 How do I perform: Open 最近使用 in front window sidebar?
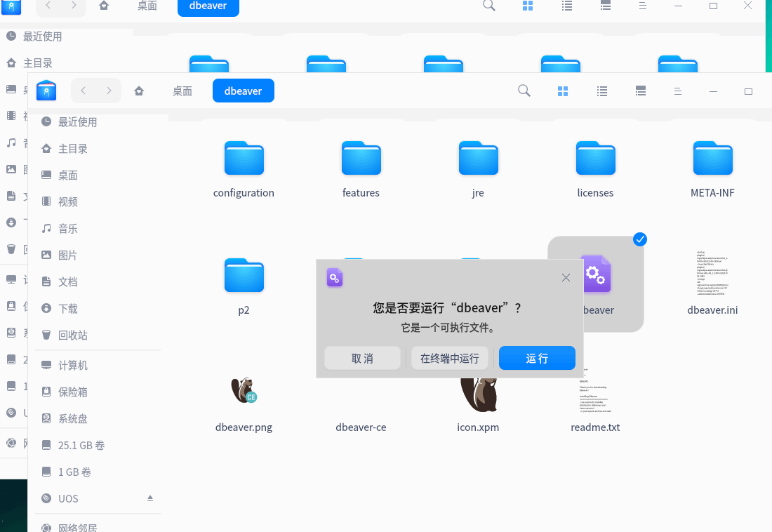(x=77, y=121)
